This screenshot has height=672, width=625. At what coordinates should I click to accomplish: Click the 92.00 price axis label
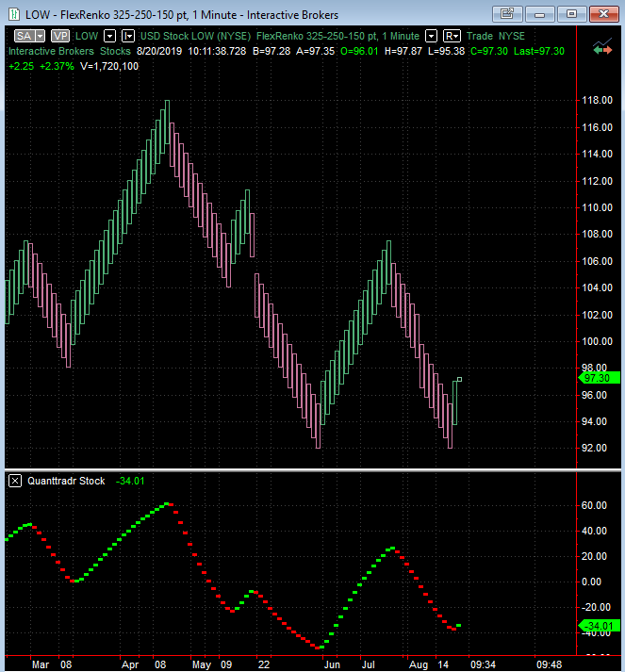click(x=594, y=448)
